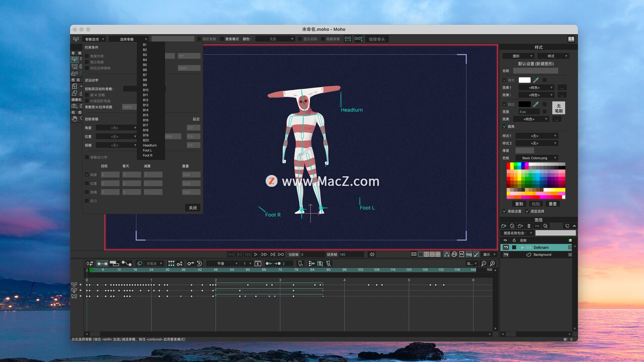Click the 关闭 close button in bone options

click(x=193, y=208)
